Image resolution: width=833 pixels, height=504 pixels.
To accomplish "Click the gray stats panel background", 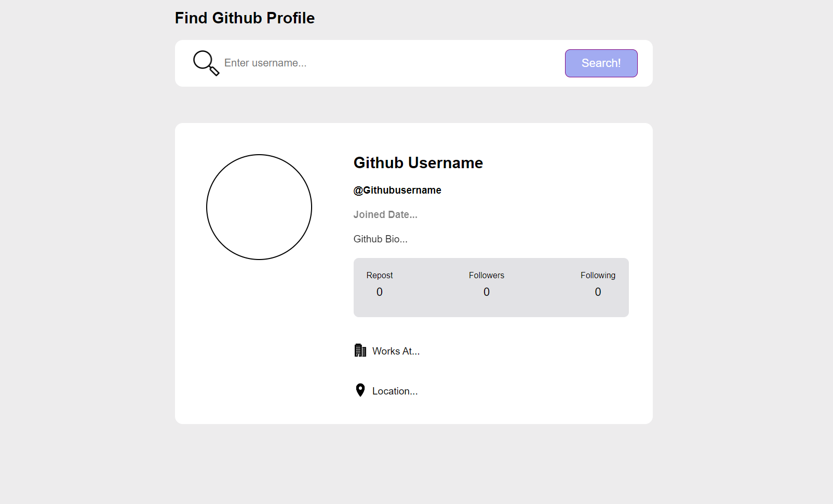I will 491,309.
